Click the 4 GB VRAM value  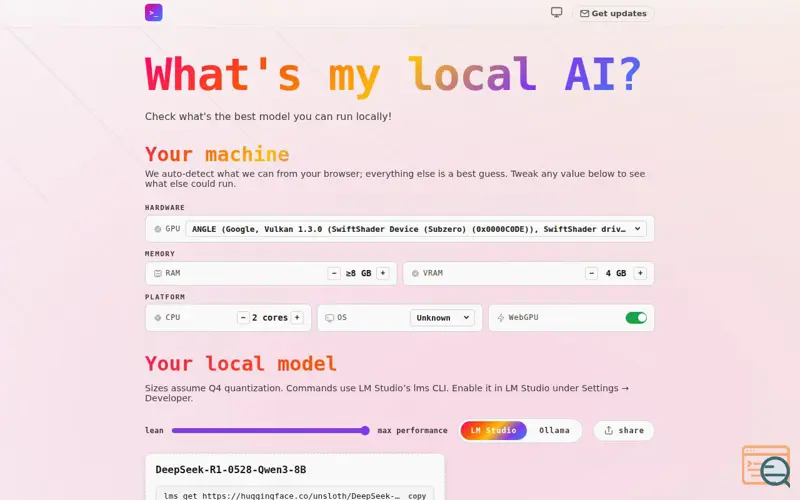616,273
